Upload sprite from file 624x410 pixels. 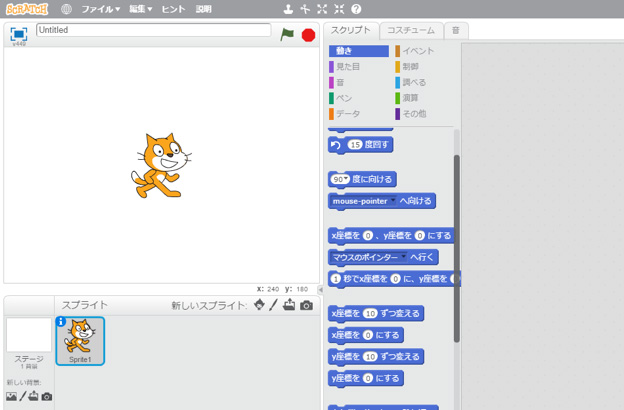289,305
